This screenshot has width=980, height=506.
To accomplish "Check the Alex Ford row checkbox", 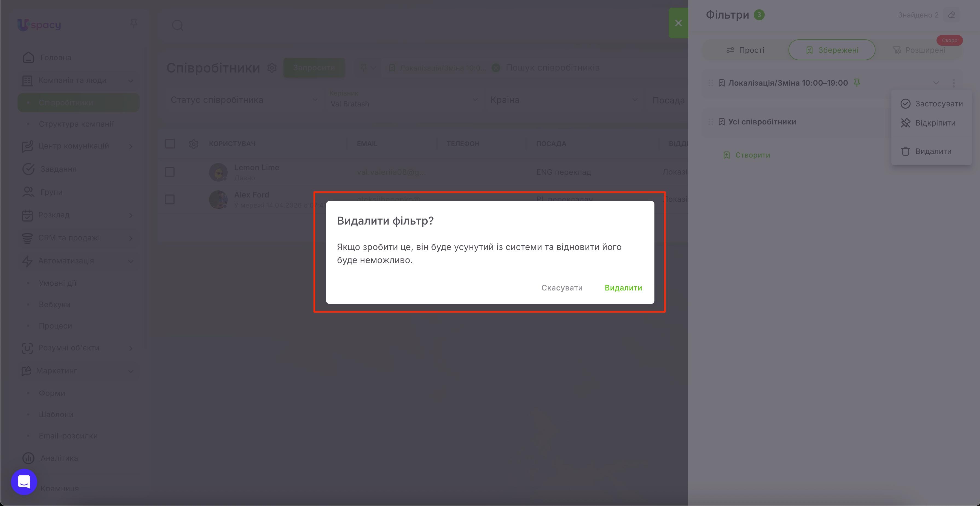I will pyautogui.click(x=170, y=199).
